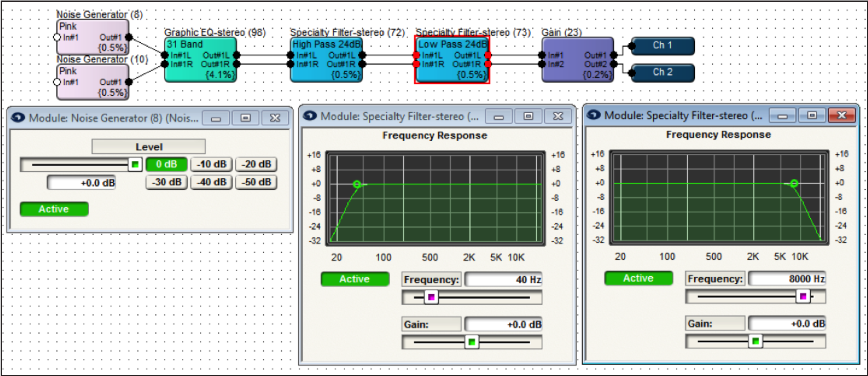Set noise level to -20 dB

pos(256,164)
